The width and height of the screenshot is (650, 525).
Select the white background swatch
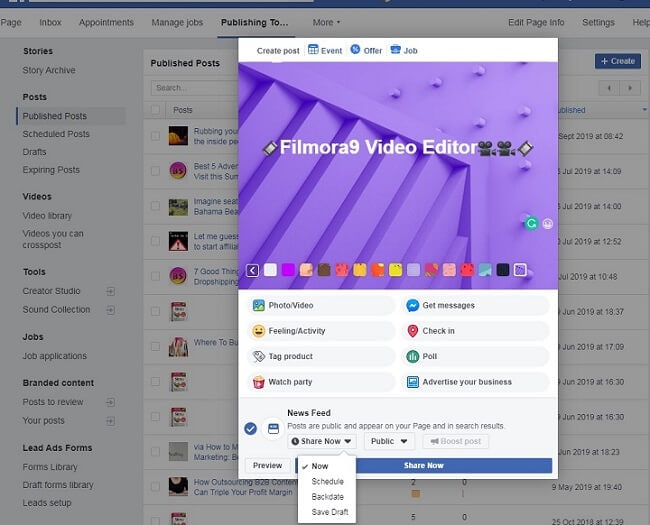(x=270, y=270)
